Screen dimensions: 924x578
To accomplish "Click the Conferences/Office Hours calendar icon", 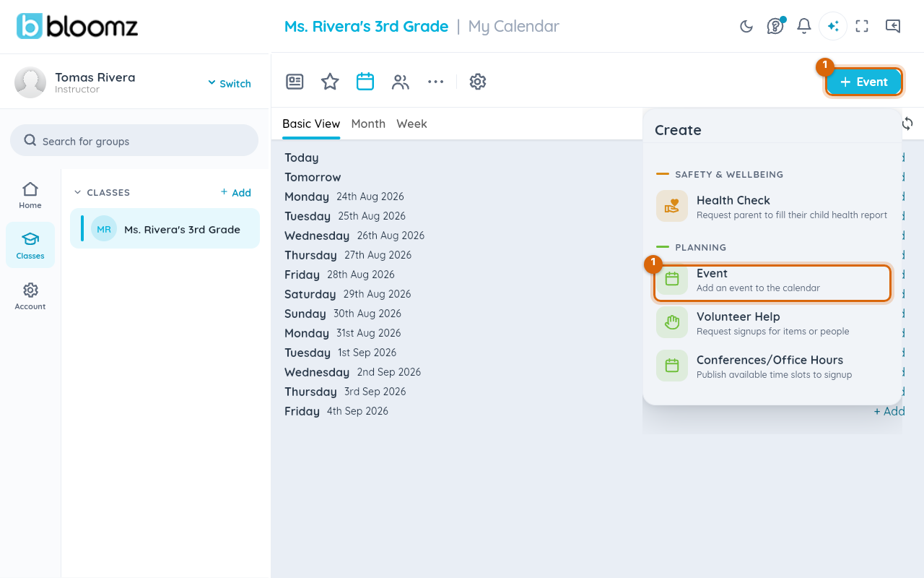I will pos(672,366).
